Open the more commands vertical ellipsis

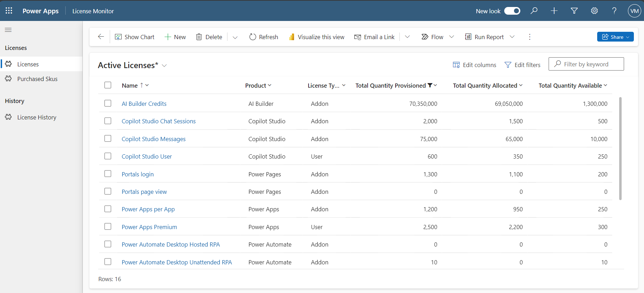click(x=530, y=37)
